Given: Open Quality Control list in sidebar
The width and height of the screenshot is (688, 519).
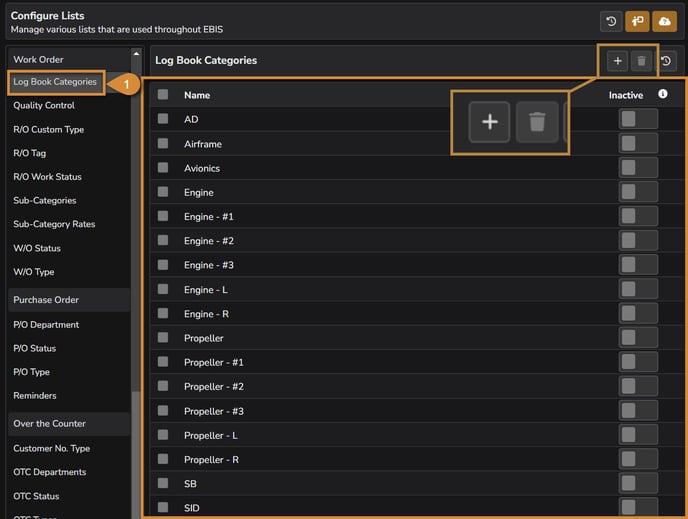Looking at the screenshot, I should 44,106.
